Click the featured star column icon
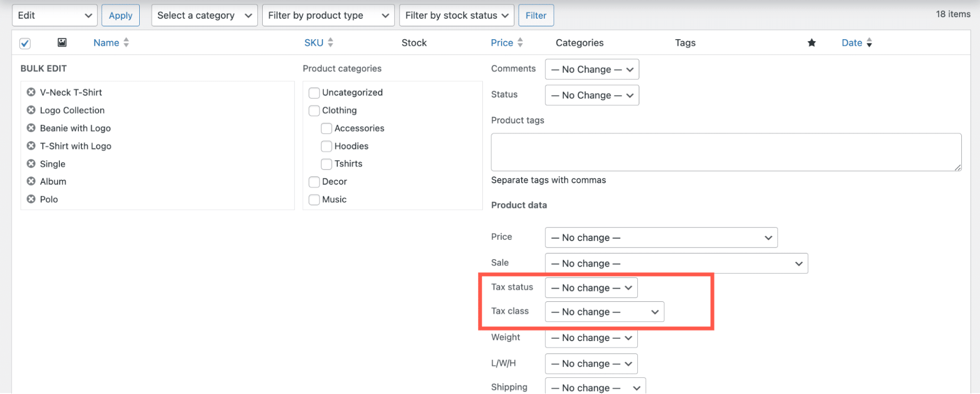980x394 pixels. [811, 43]
